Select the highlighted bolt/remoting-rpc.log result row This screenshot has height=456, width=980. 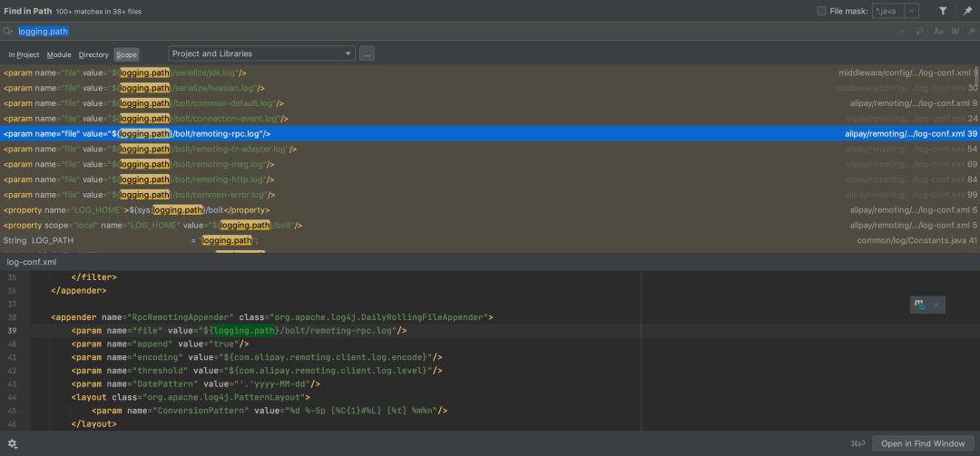click(490, 133)
